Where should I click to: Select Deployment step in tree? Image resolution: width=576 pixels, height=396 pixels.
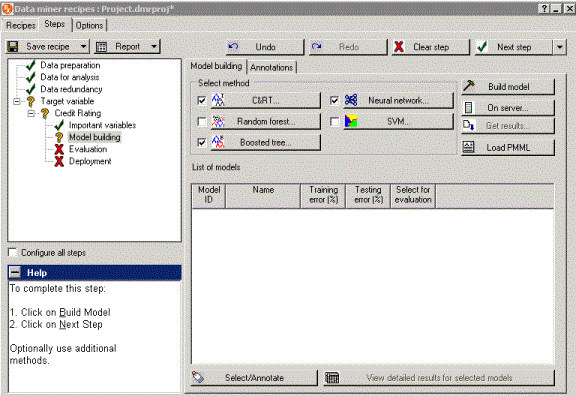tap(90, 161)
